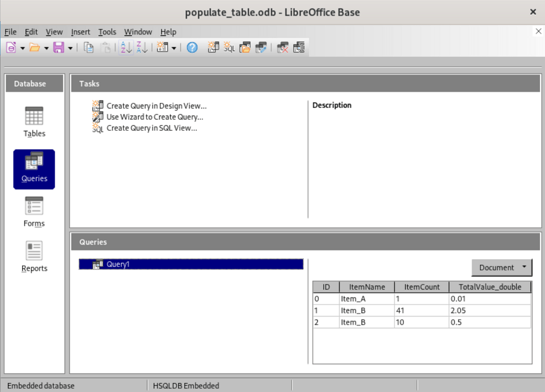Screen dimensions: 545x392
Task: Open the Document preview dropdown
Action: [x=501, y=268]
